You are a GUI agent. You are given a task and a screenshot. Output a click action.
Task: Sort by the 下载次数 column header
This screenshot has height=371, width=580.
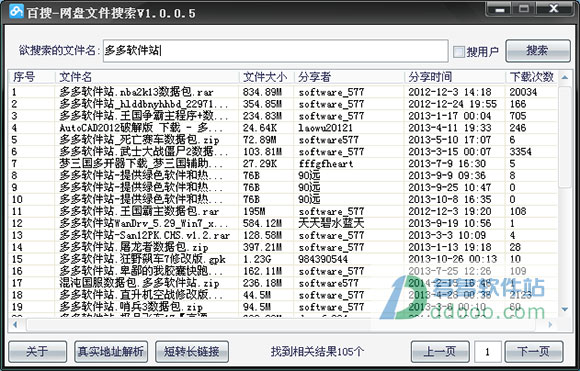pyautogui.click(x=532, y=77)
